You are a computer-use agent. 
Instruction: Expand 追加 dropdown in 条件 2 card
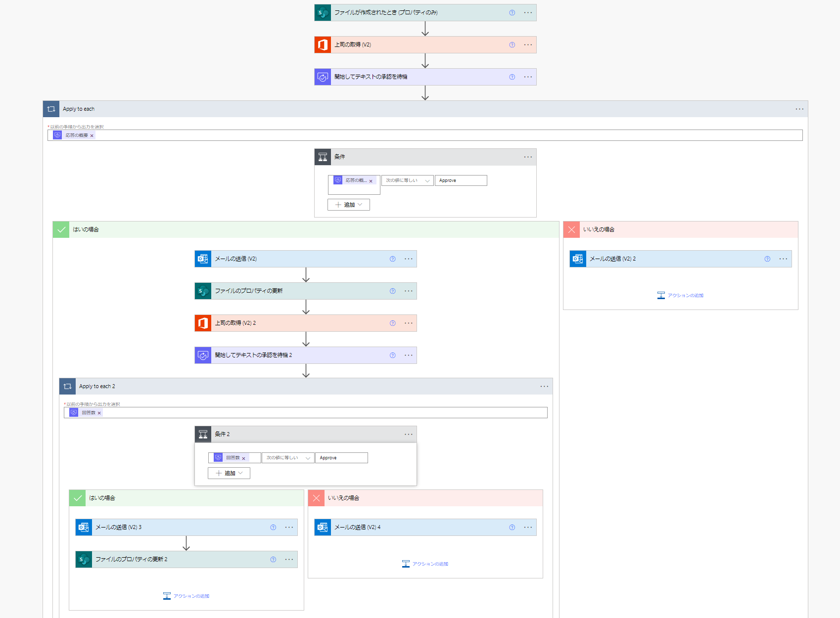coord(229,474)
